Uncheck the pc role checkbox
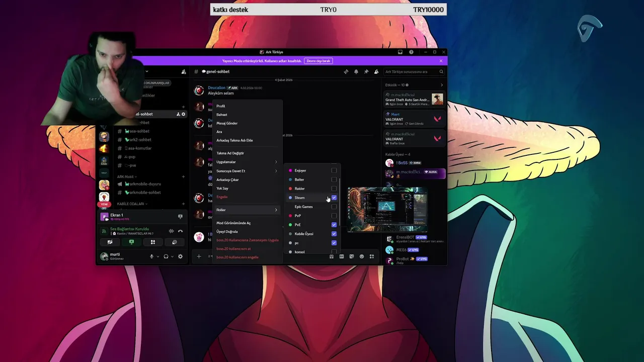 334,243
